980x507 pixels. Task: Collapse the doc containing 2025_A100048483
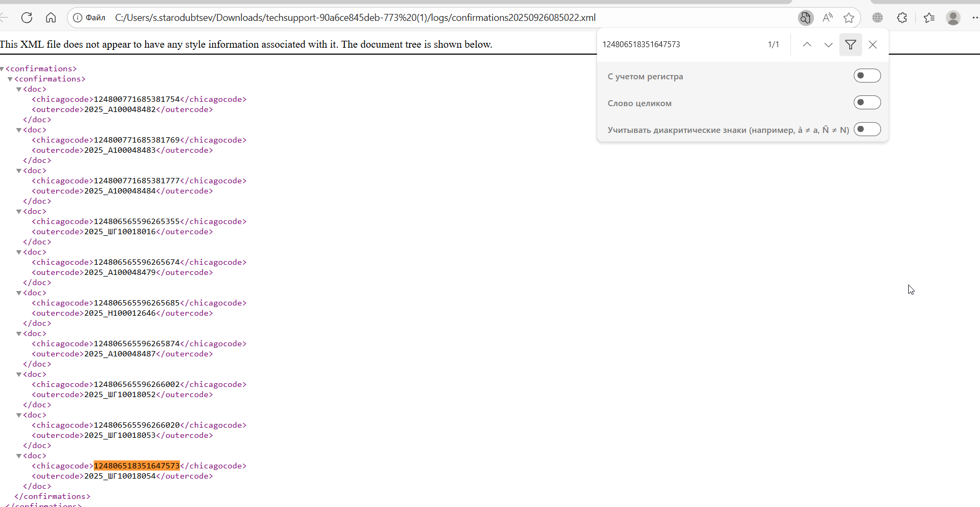19,130
